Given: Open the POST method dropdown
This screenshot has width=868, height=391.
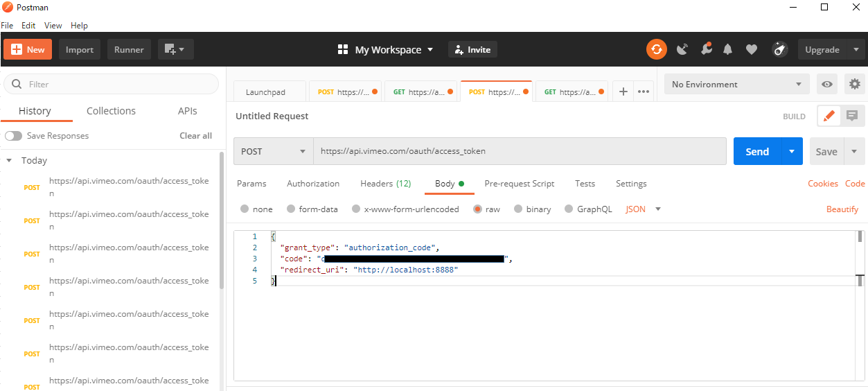Looking at the screenshot, I should [x=274, y=151].
